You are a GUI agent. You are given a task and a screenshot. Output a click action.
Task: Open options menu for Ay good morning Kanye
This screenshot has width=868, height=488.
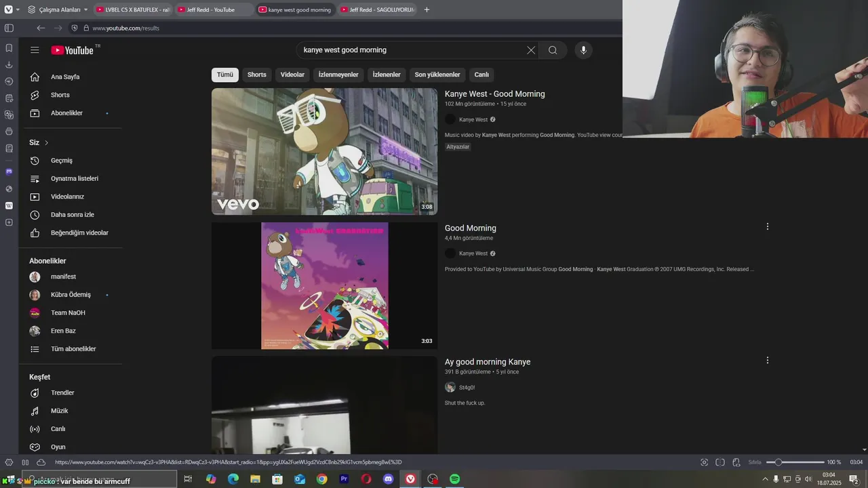point(768,361)
